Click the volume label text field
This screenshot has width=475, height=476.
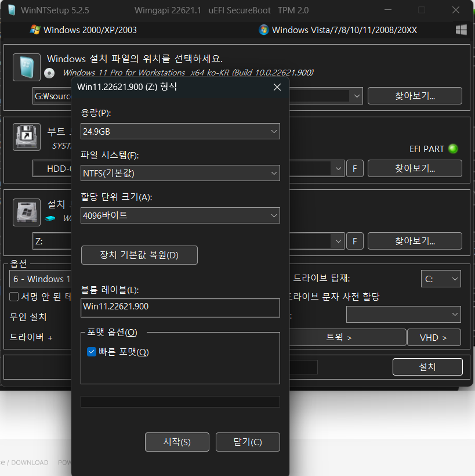(x=180, y=308)
